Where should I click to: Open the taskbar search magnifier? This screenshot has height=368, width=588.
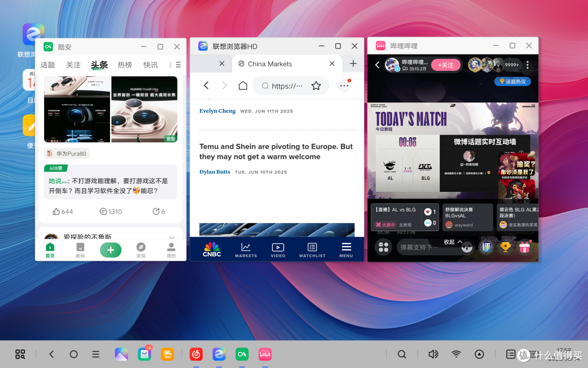402,354
